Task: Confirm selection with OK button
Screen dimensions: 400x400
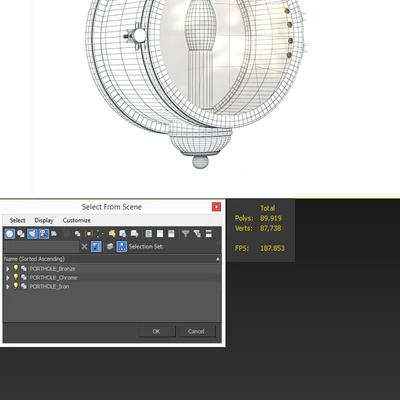Action: click(x=157, y=331)
